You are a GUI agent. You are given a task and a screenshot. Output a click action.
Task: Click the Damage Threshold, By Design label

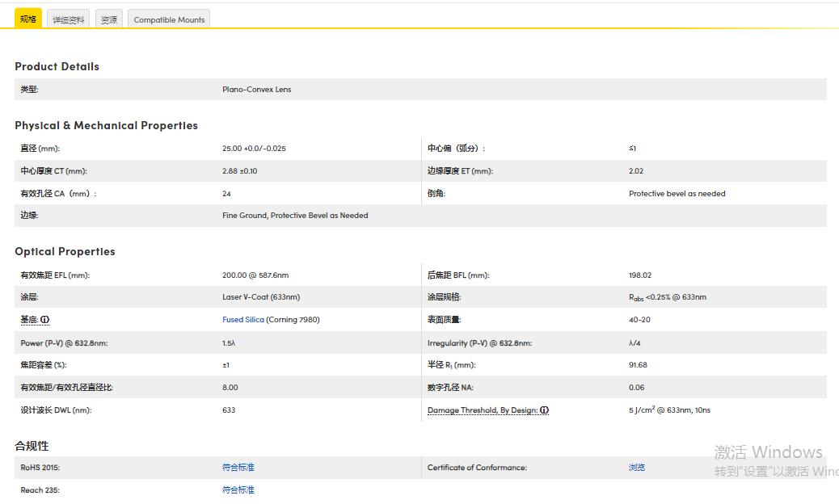[483, 410]
